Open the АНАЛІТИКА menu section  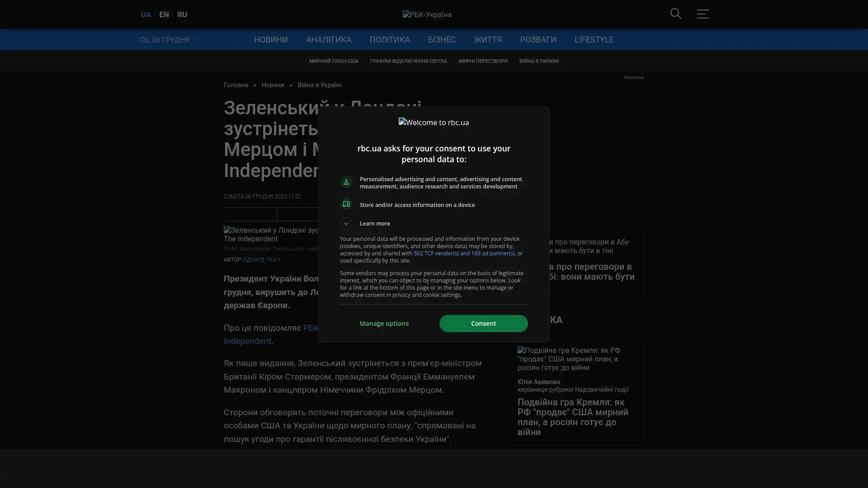coord(328,40)
